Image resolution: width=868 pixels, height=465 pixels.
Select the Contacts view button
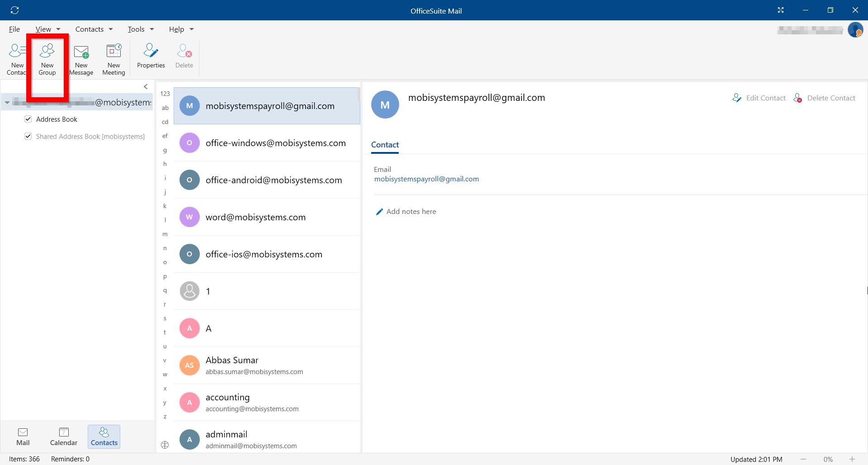104,437
